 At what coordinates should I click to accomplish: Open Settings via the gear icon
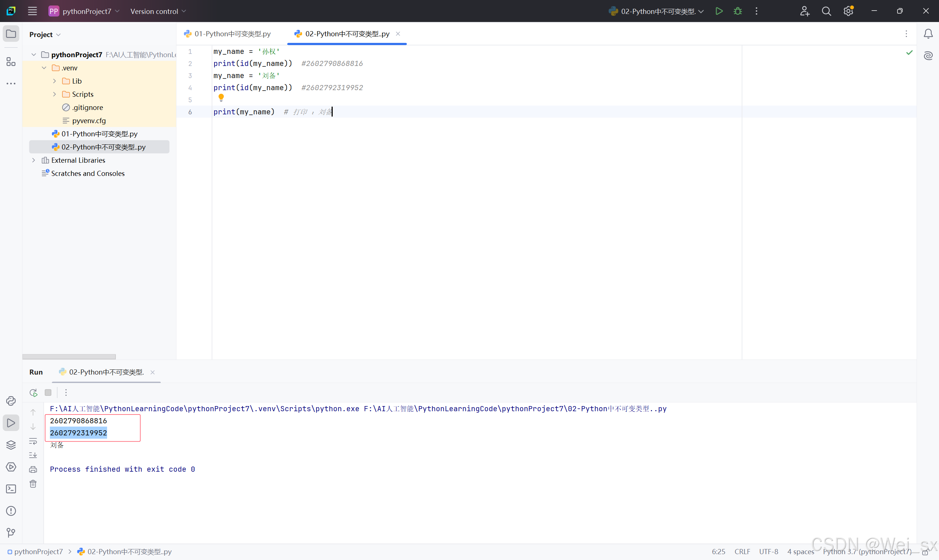[848, 11]
